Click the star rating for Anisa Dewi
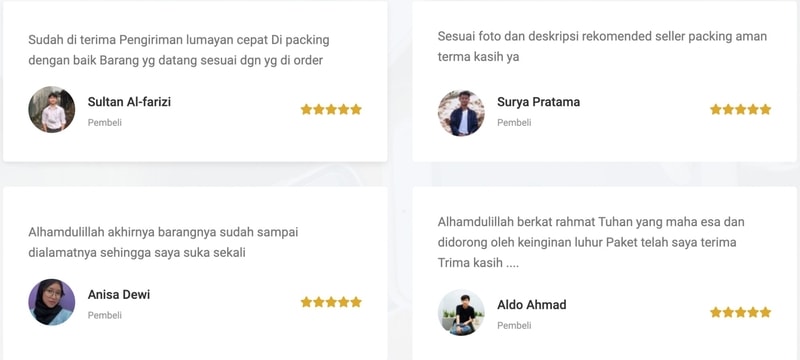 [x=331, y=302]
